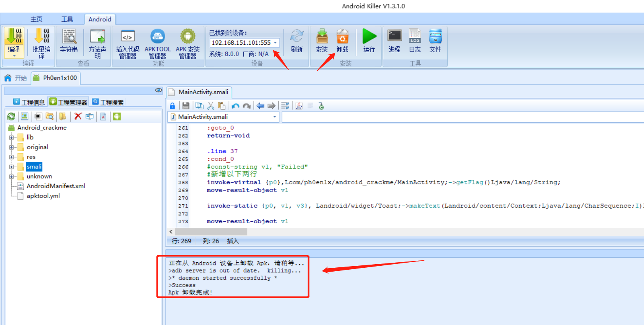The height and width of the screenshot is (325, 644).
Task: Toggle the eye icon above project panel
Action: coord(158,90)
